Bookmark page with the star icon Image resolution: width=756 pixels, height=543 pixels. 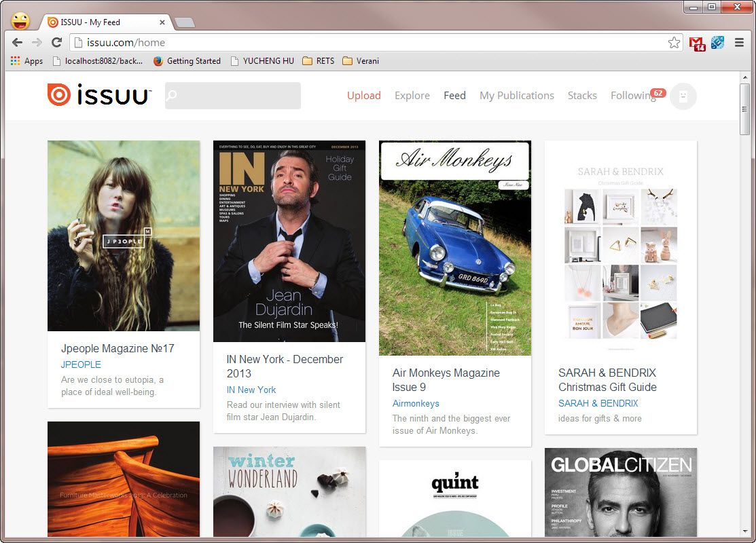point(673,43)
